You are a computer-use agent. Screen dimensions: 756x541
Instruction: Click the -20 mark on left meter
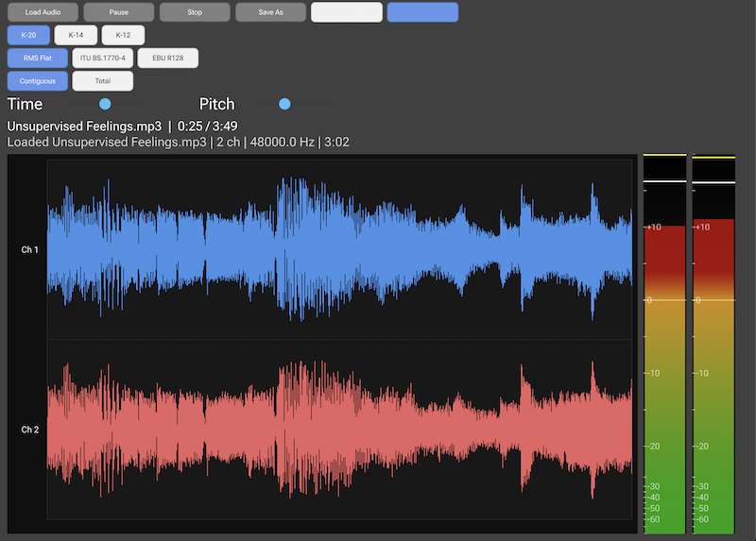pyautogui.click(x=653, y=446)
